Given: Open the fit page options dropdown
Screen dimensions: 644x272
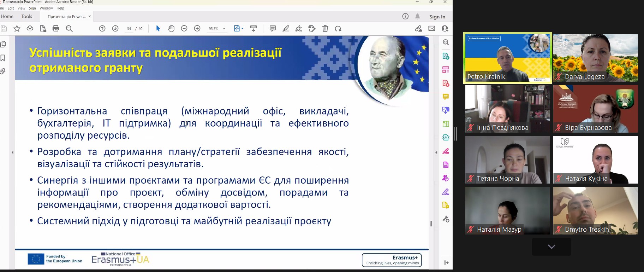Looking at the screenshot, I should (x=242, y=29).
